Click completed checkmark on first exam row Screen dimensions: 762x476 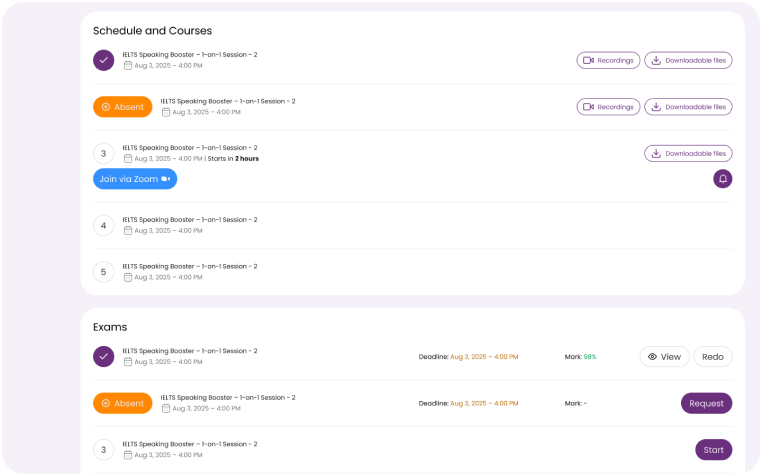[103, 356]
